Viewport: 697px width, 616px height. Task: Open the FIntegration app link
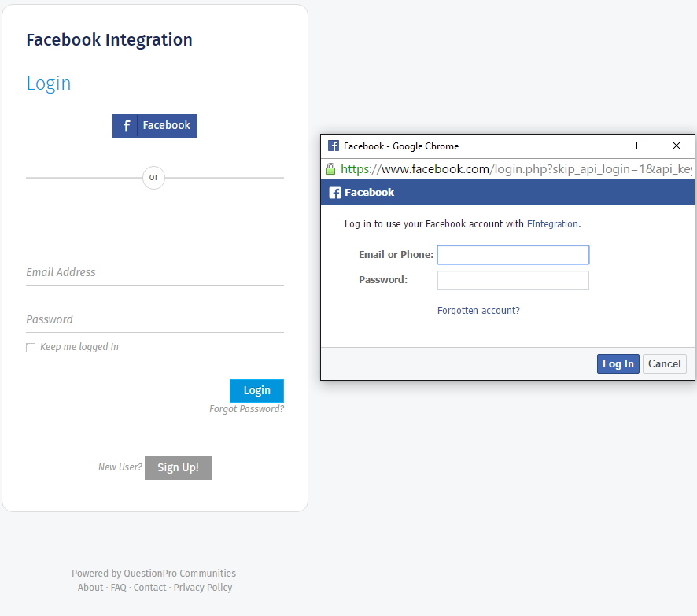click(552, 224)
